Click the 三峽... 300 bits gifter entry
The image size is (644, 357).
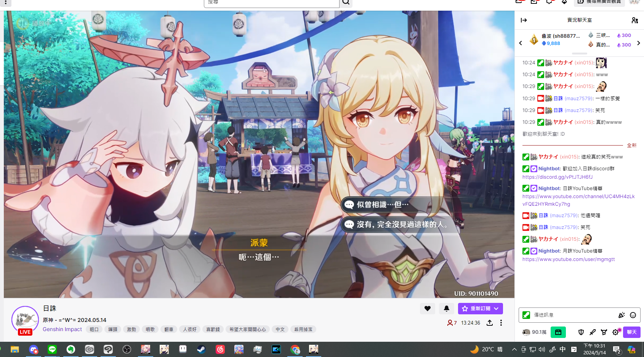pos(609,35)
